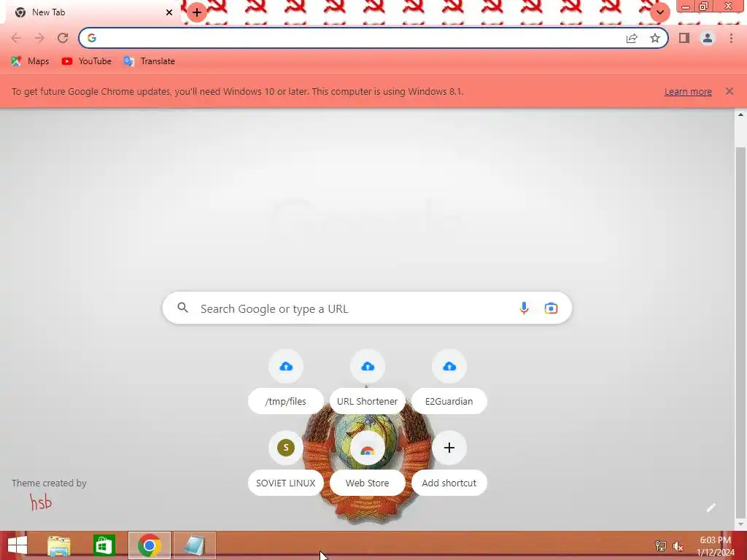Share this page icon in address bar
747x560 pixels.
pos(632,38)
